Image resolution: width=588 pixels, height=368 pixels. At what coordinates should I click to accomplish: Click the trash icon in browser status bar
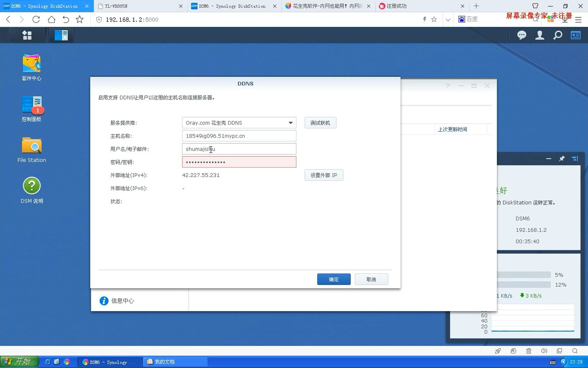pos(528,351)
